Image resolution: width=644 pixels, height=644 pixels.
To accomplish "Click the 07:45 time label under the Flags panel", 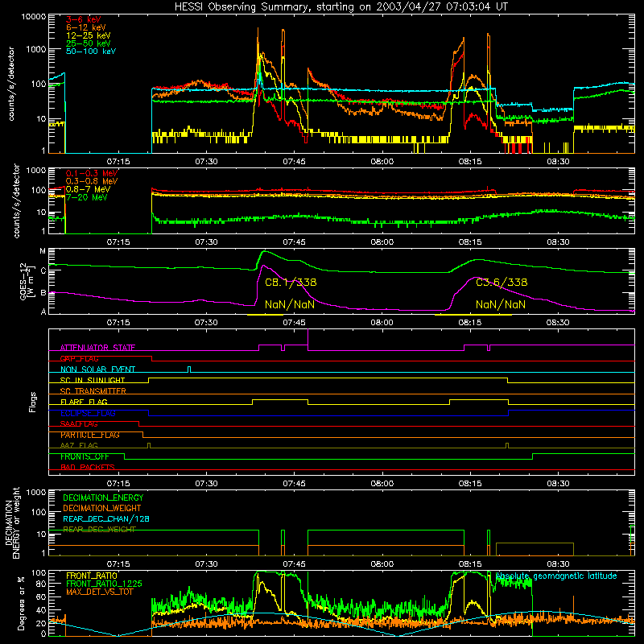I will (x=294, y=484).
